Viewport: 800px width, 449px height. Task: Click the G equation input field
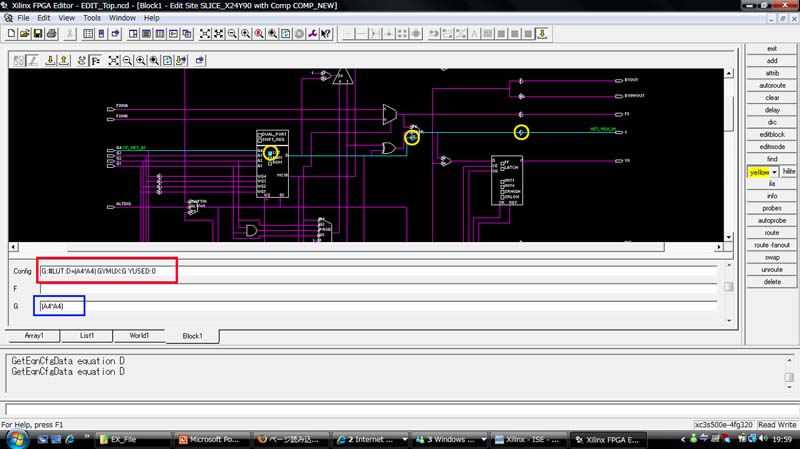378,306
